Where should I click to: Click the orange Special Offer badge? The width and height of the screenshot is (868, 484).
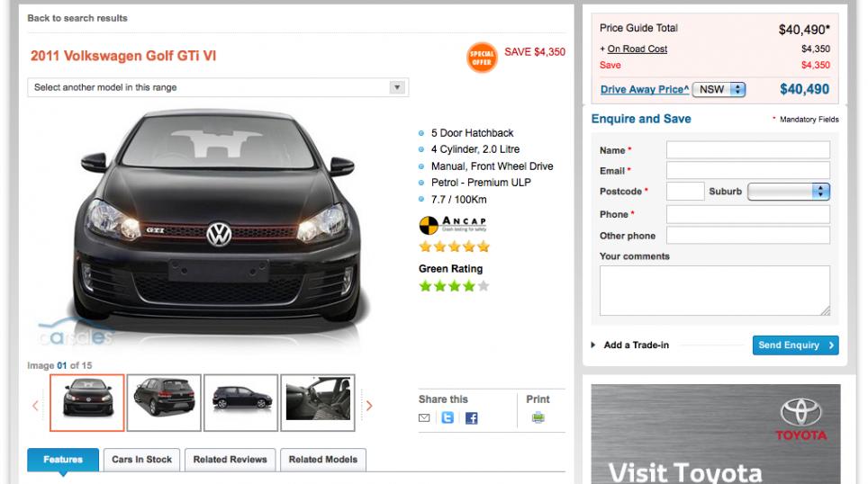coord(482,58)
